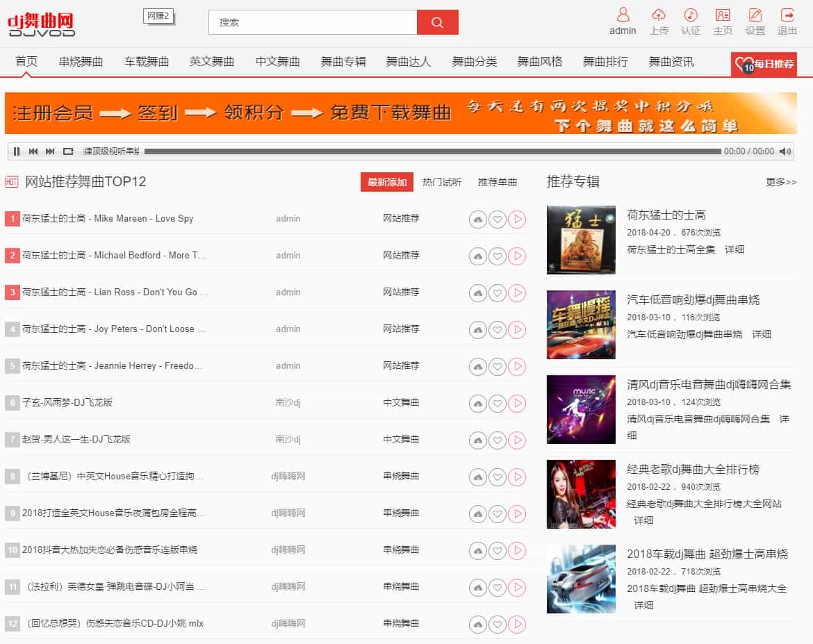813x644 pixels.
Task: Click the 更多>> link for albums
Action: [781, 182]
